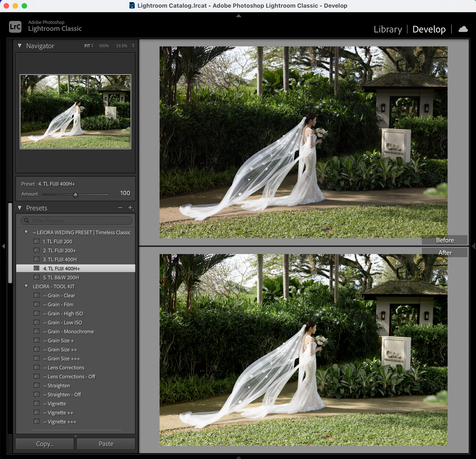Collapse the Presets panel triangle
The width and height of the screenshot is (476, 459).
(x=20, y=208)
